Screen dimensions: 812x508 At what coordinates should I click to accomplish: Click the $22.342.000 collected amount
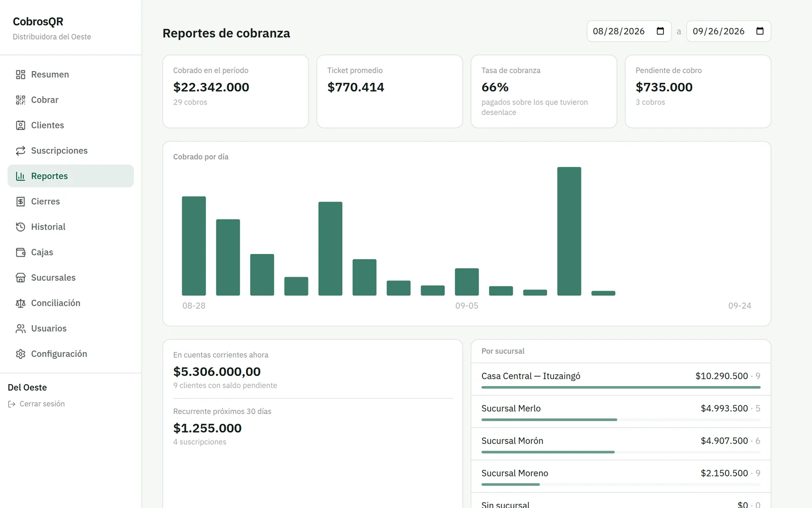click(211, 87)
